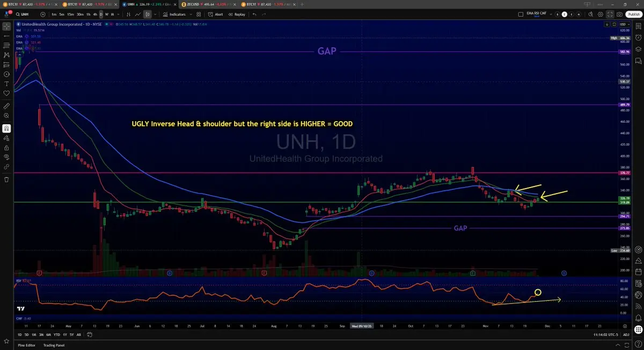Undo the last chart action
Viewport: 644px width, 350px height.
tap(254, 14)
